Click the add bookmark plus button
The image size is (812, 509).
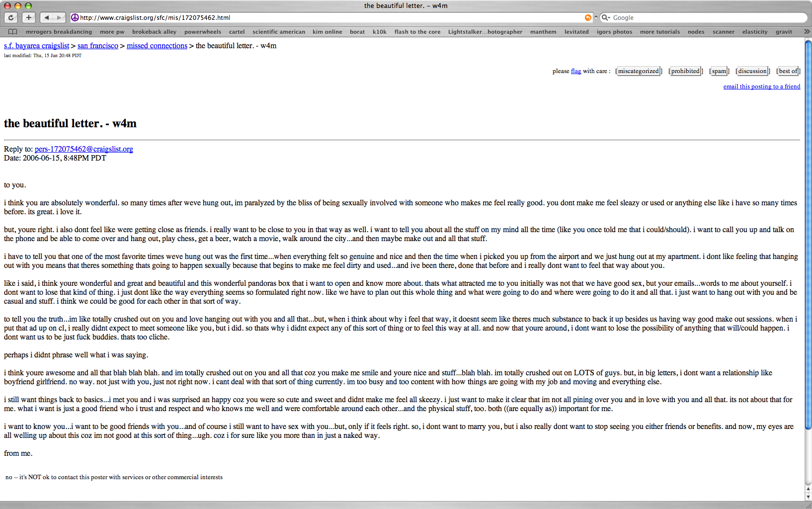29,17
